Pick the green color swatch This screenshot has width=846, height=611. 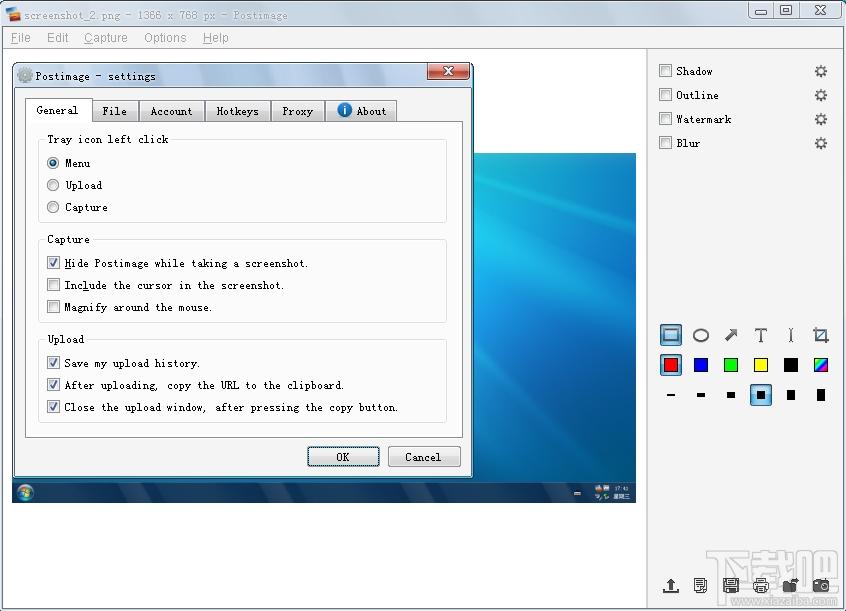click(x=731, y=365)
